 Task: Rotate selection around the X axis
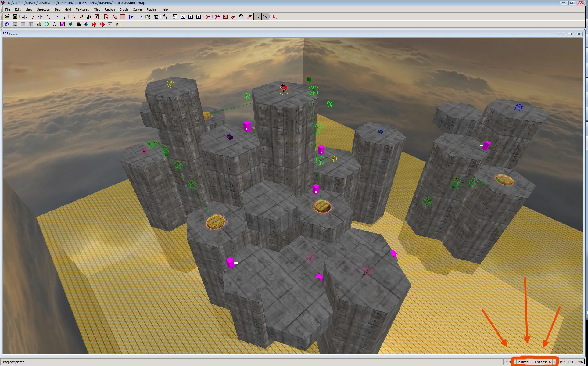[32, 17]
